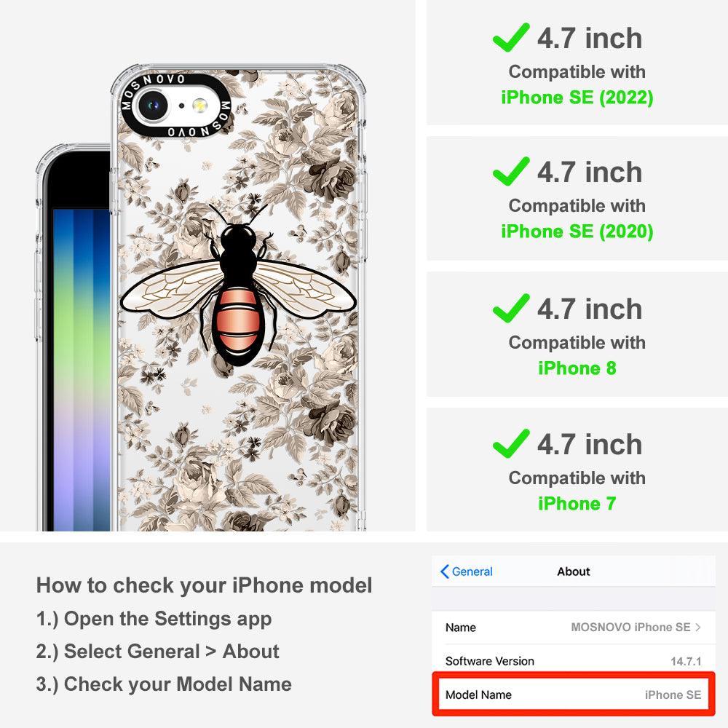The height and width of the screenshot is (728, 728).
Task: Click the green checkmark beside iPhone SE (2022)
Action: [511, 37]
